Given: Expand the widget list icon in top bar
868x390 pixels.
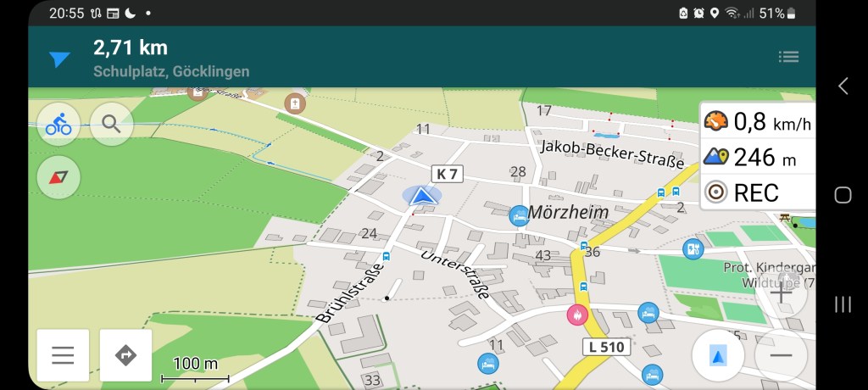Looking at the screenshot, I should coord(788,57).
